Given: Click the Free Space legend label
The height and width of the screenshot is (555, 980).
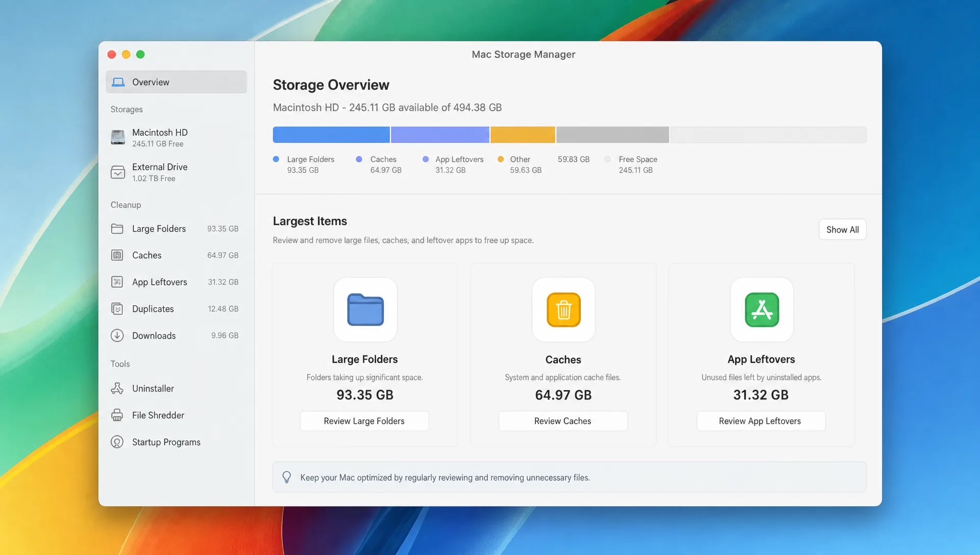Looking at the screenshot, I should tap(638, 159).
